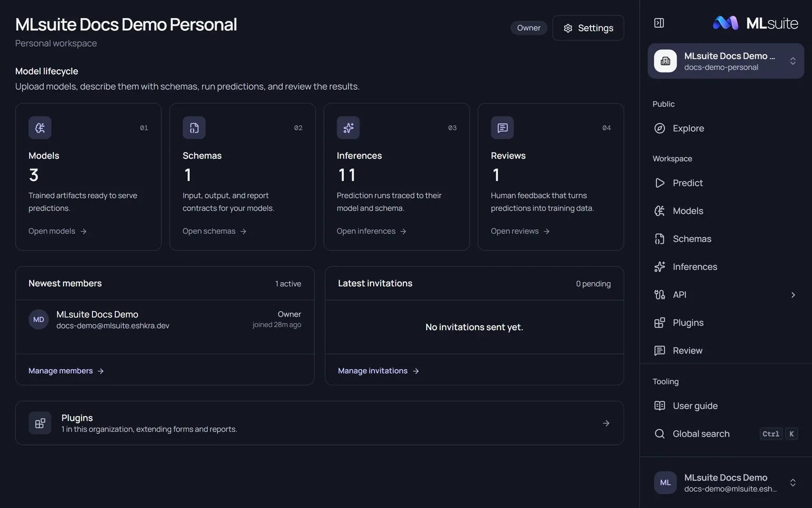Screen dimensions: 812x508
Task: Go to Schemas in the sidebar
Action: click(x=725, y=239)
